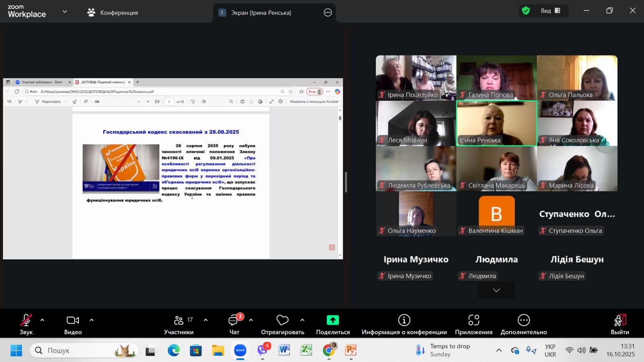This screenshot has width=644, height=362.
Task: Select the Экран (Ірина Ренська) tab
Action: tap(261, 12)
